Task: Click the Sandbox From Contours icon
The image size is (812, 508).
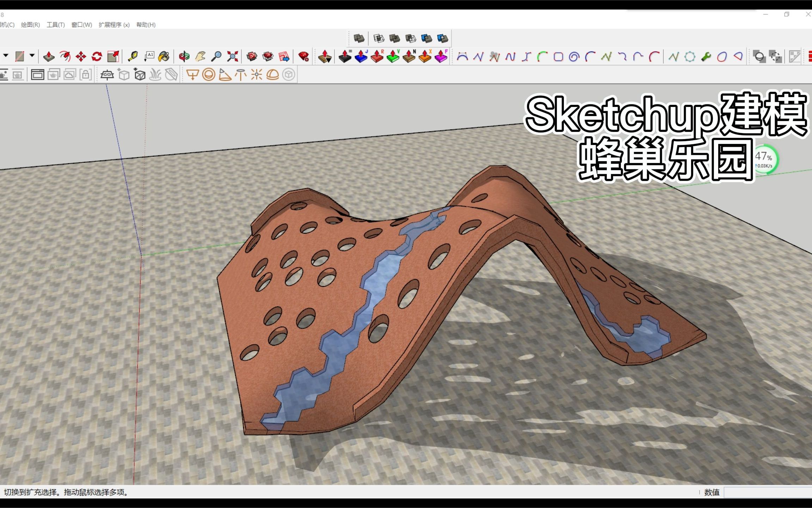Action: pos(107,75)
